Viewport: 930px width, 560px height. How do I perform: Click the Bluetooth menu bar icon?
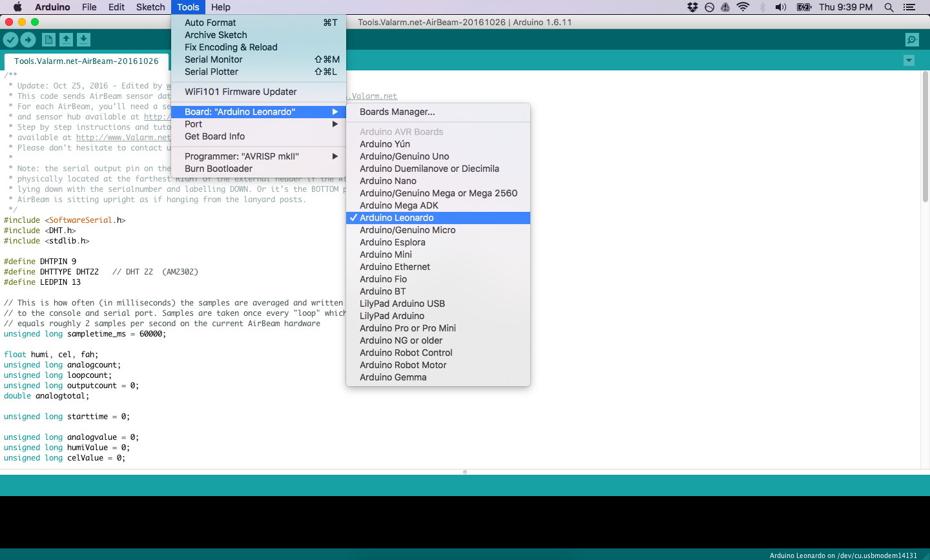pos(762,7)
